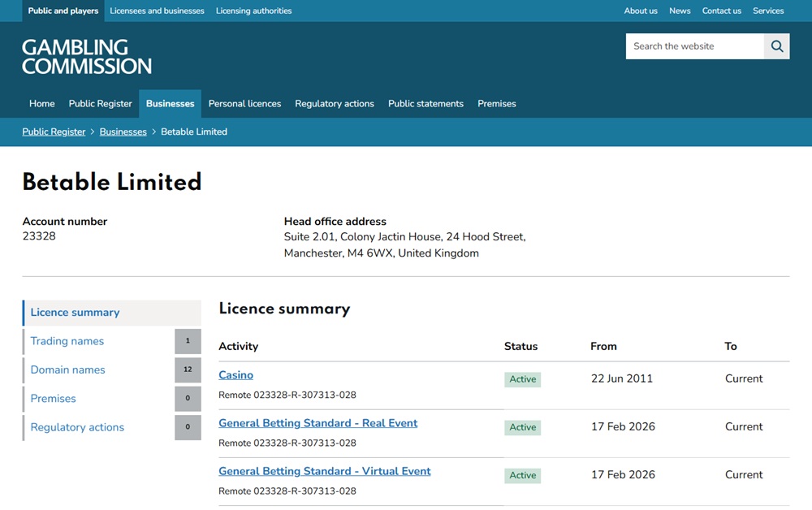Select Businesses in main navigation
The height and width of the screenshot is (510, 812).
(x=170, y=104)
